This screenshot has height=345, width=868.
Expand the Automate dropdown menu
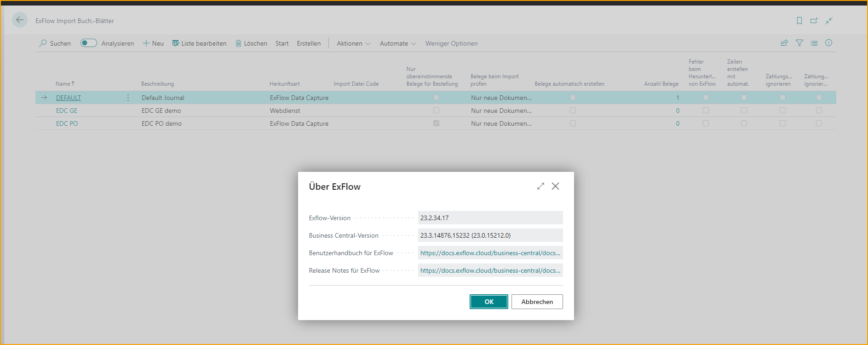(398, 43)
